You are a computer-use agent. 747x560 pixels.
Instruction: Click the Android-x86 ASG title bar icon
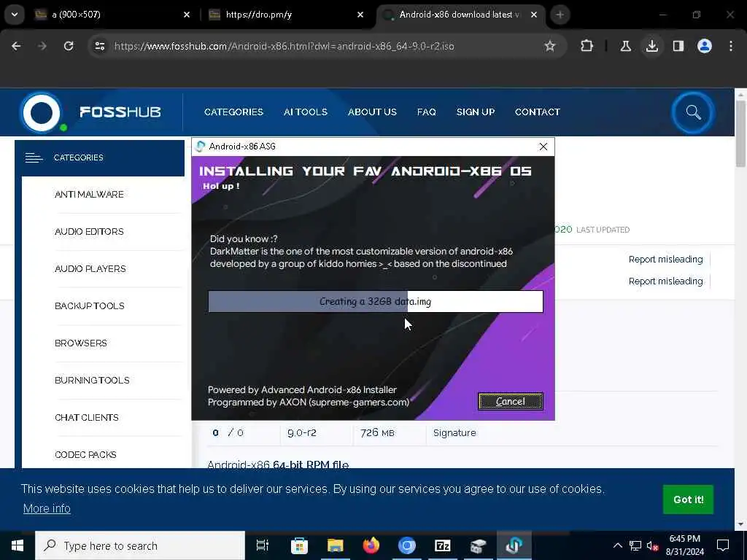click(x=201, y=146)
